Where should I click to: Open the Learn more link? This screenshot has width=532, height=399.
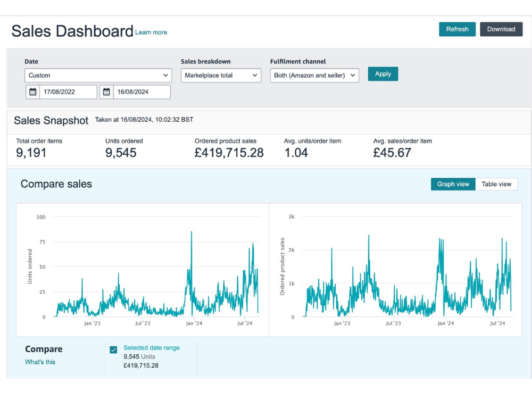pos(151,32)
